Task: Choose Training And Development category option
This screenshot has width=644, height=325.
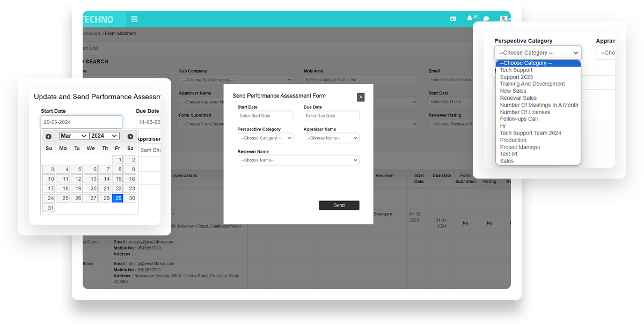Action: [532, 84]
